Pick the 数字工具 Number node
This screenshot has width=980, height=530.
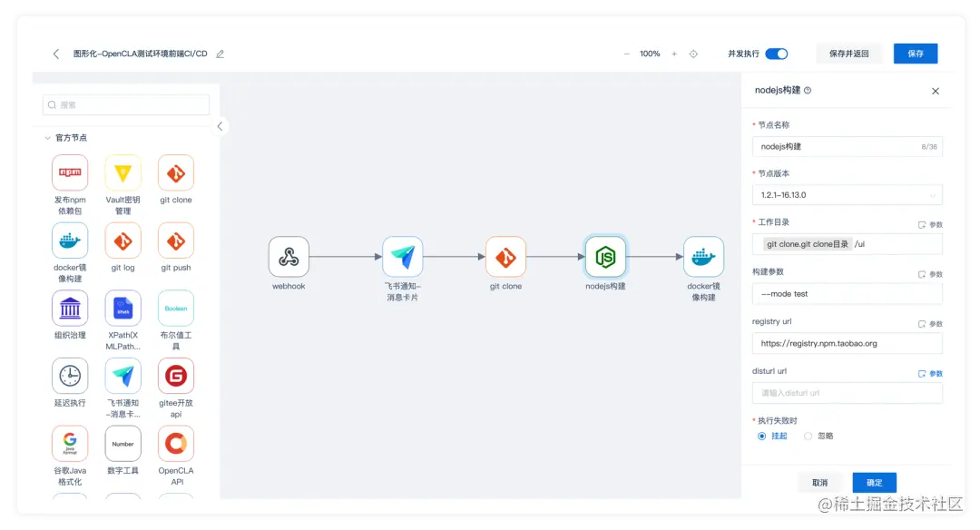point(123,443)
